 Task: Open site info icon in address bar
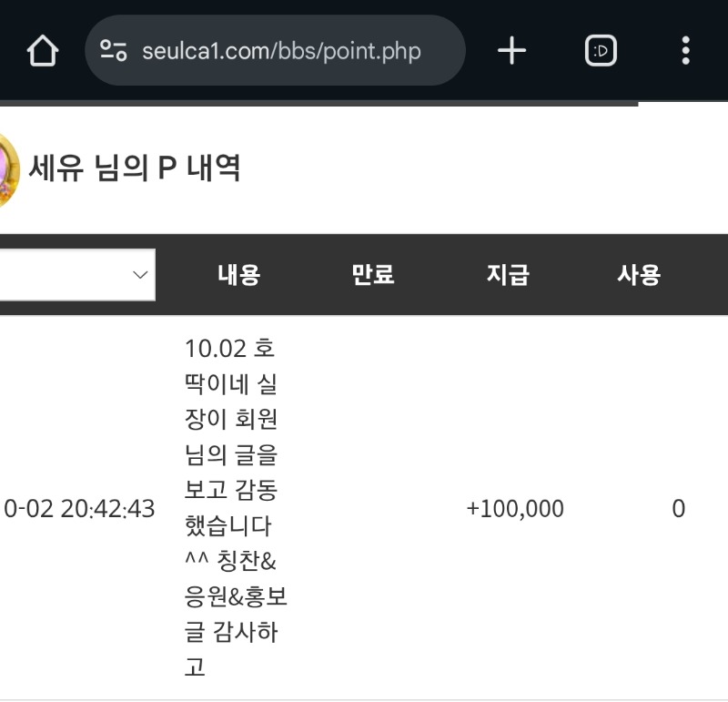point(114,50)
